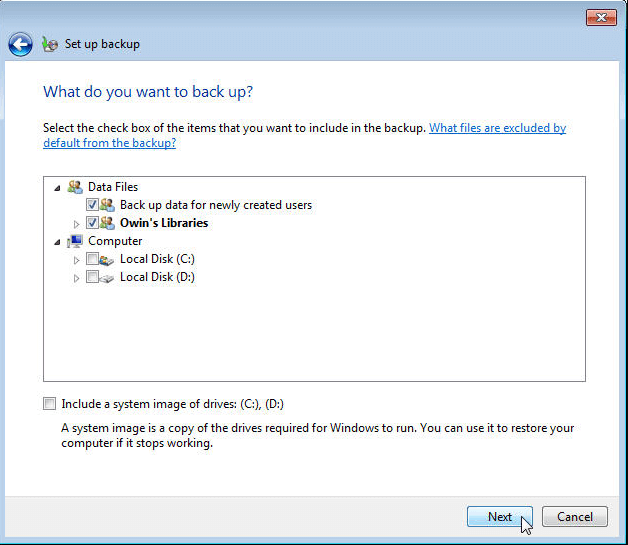The image size is (628, 545).
Task: Check the Local Disk (D:) checkbox
Action: click(x=92, y=278)
